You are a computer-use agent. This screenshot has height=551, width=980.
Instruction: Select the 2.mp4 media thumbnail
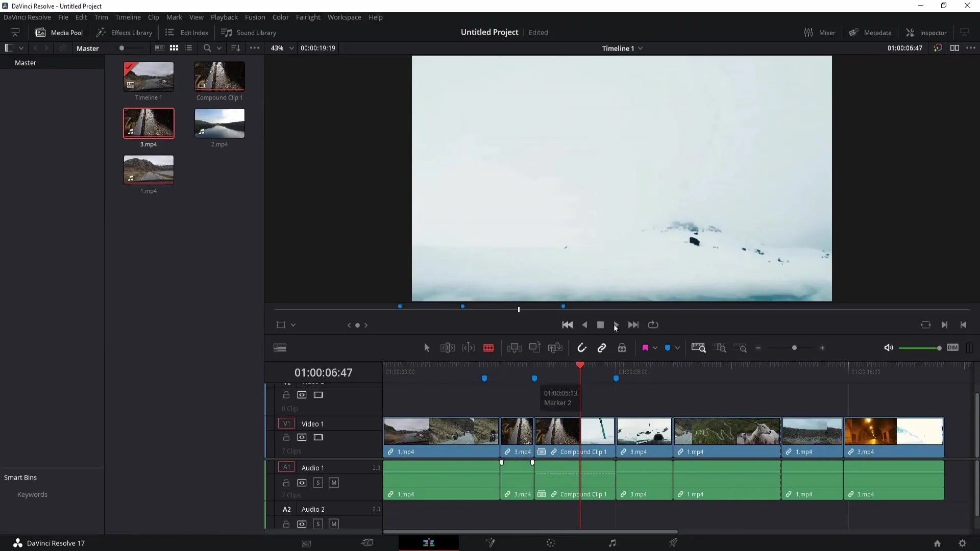tap(219, 123)
